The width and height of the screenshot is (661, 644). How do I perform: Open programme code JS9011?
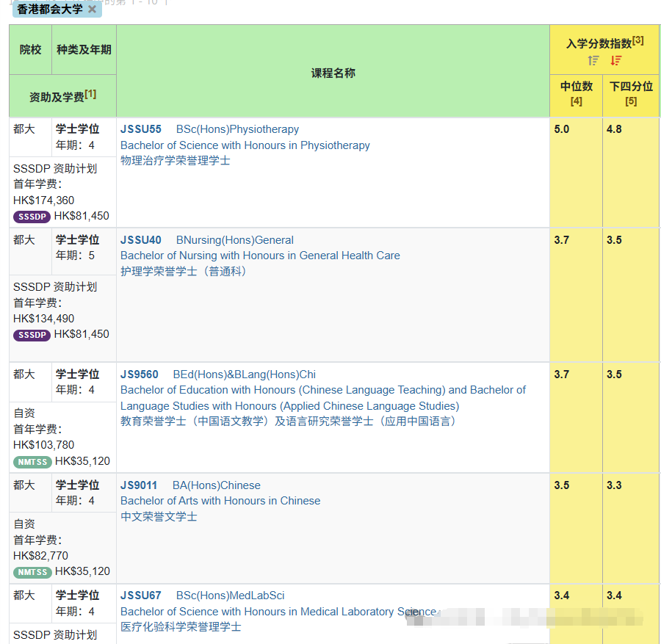coord(139,485)
